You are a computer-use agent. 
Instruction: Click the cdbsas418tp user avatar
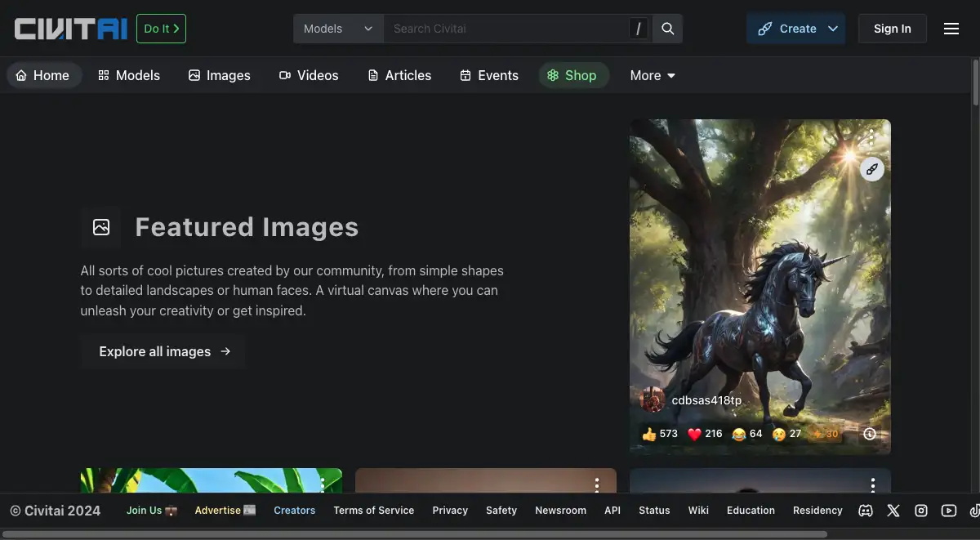[x=653, y=399]
